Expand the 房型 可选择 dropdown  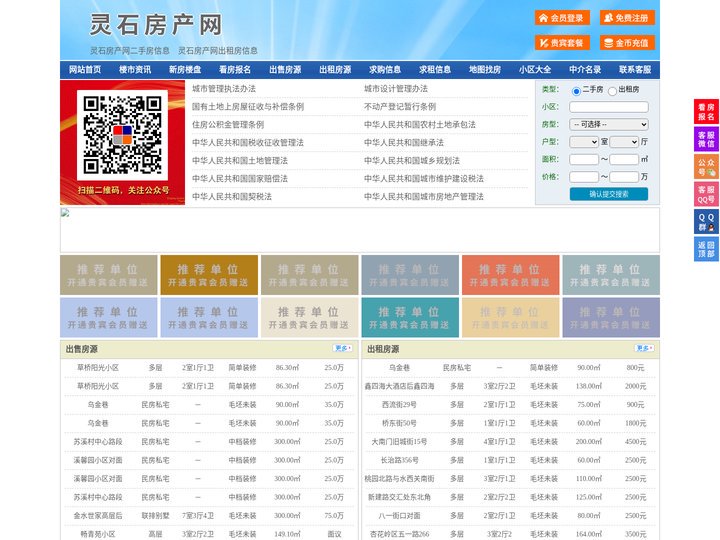coord(609,124)
